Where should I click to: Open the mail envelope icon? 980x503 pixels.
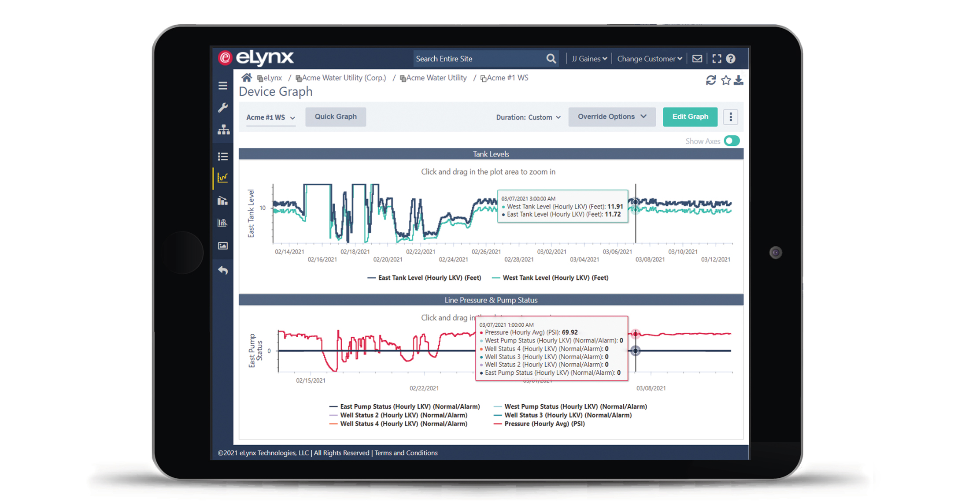point(697,59)
